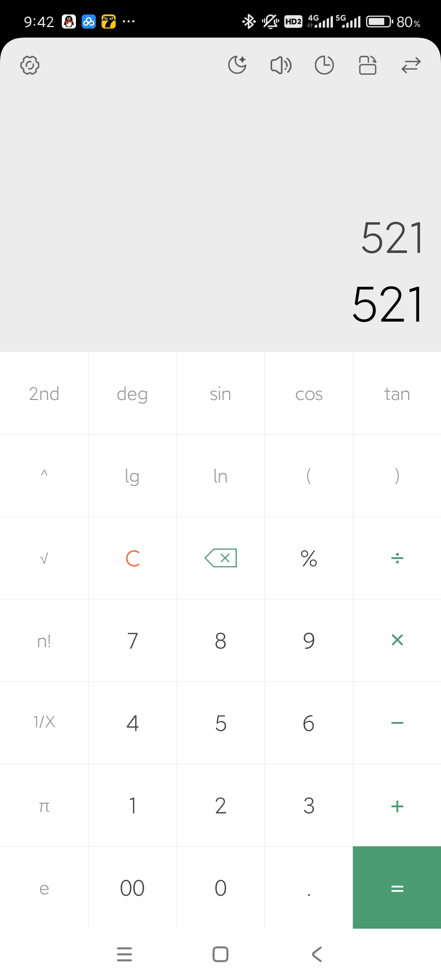Tap the orange C clear button
Screen dimensions: 441x980
click(x=132, y=558)
